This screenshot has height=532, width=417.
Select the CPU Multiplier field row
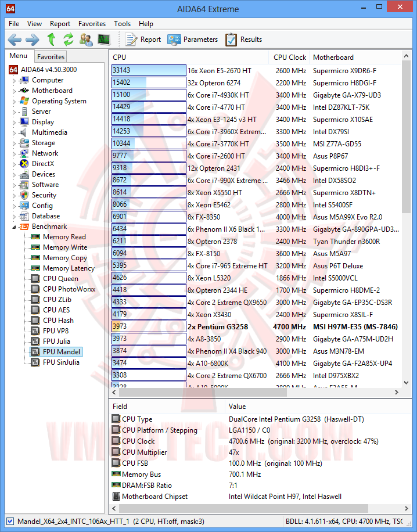[x=260, y=452]
